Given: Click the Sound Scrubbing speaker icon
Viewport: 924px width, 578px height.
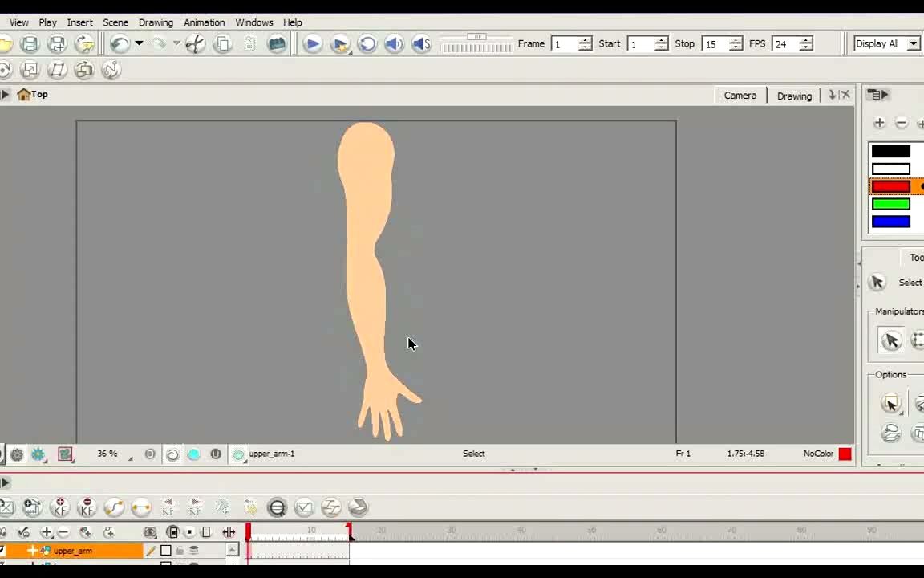Looking at the screenshot, I should (x=421, y=43).
